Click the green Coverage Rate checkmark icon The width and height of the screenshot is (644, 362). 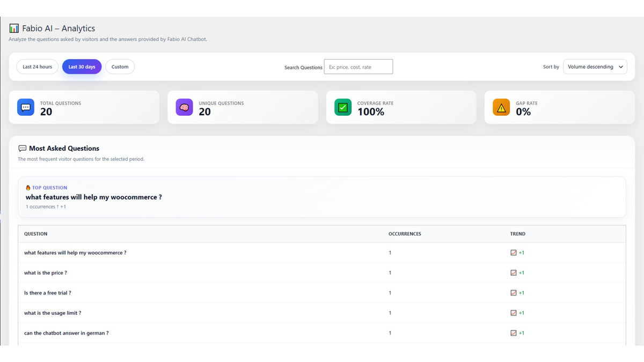pos(343,107)
